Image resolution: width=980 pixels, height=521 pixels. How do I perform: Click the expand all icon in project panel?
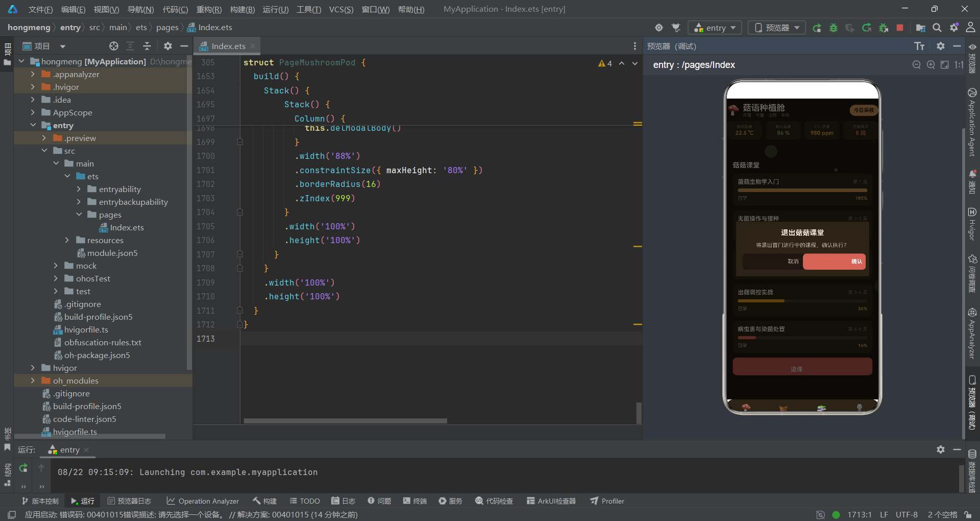(130, 46)
